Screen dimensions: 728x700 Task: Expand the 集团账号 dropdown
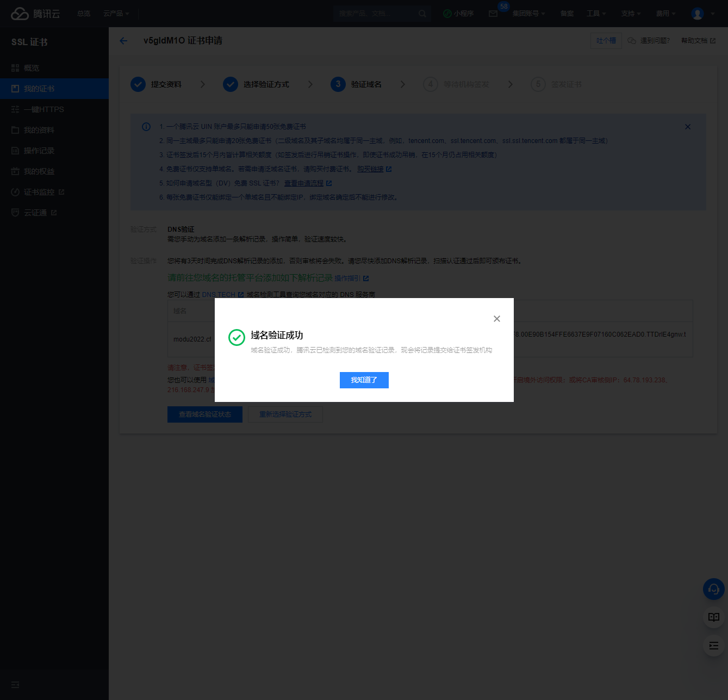[528, 14]
